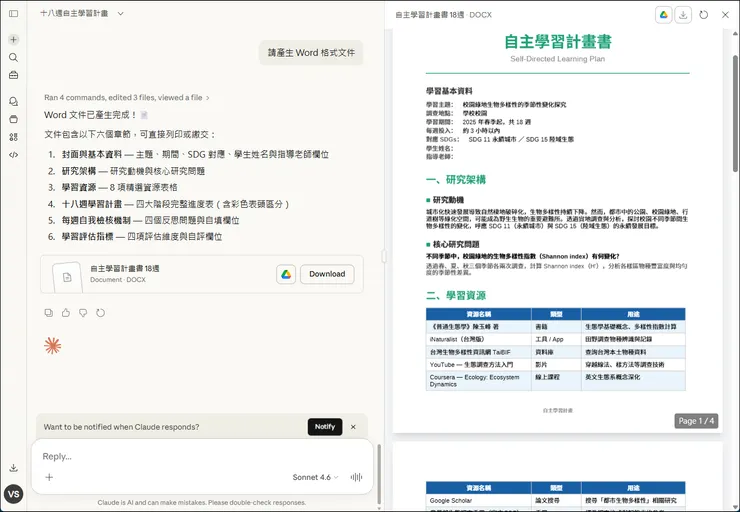The image size is (740, 512).
Task: Toggle the sidebar panel icon
Action: pyautogui.click(x=13, y=14)
